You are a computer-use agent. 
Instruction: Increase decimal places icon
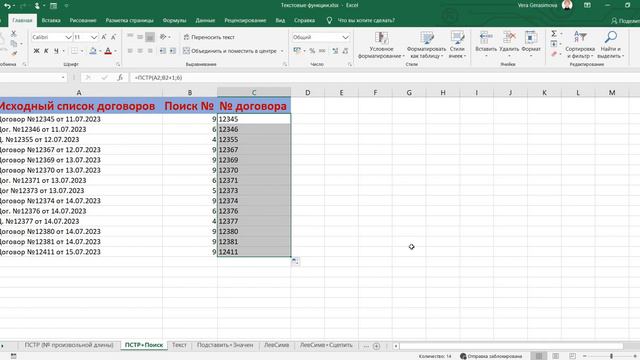pyautogui.click(x=335, y=51)
